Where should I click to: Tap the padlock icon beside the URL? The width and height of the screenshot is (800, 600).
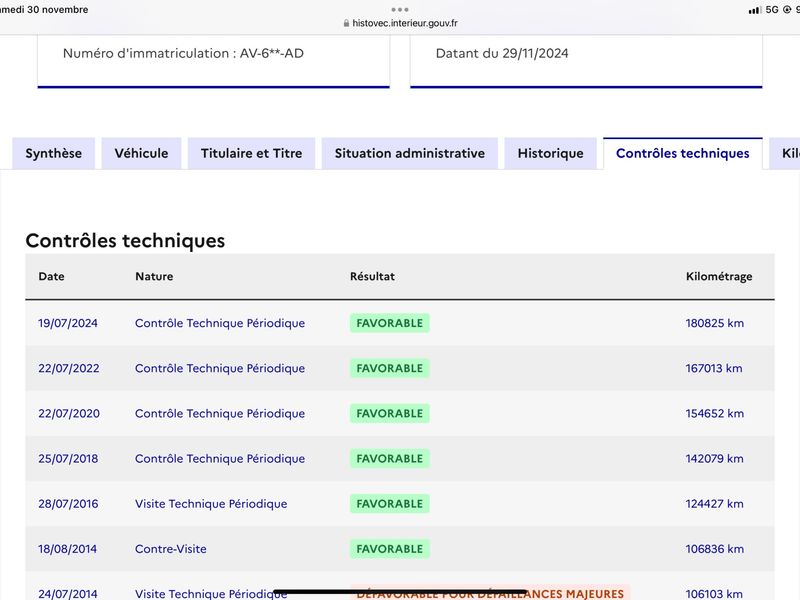(346, 23)
